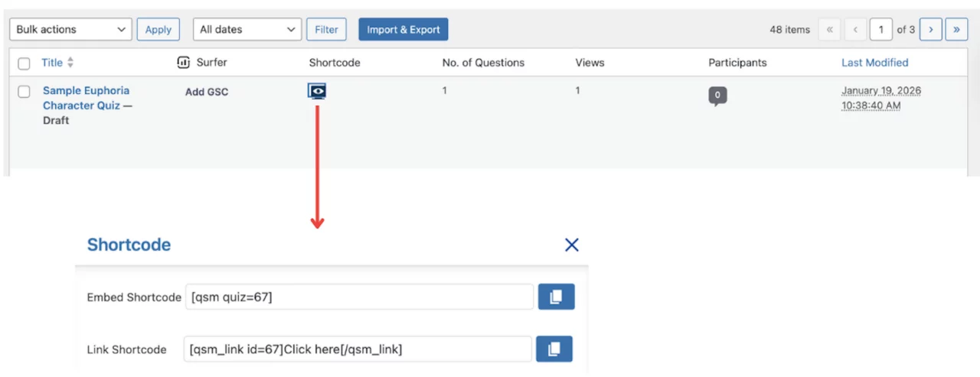Click the current page number field
The height and width of the screenshot is (377, 980).
tap(880, 29)
